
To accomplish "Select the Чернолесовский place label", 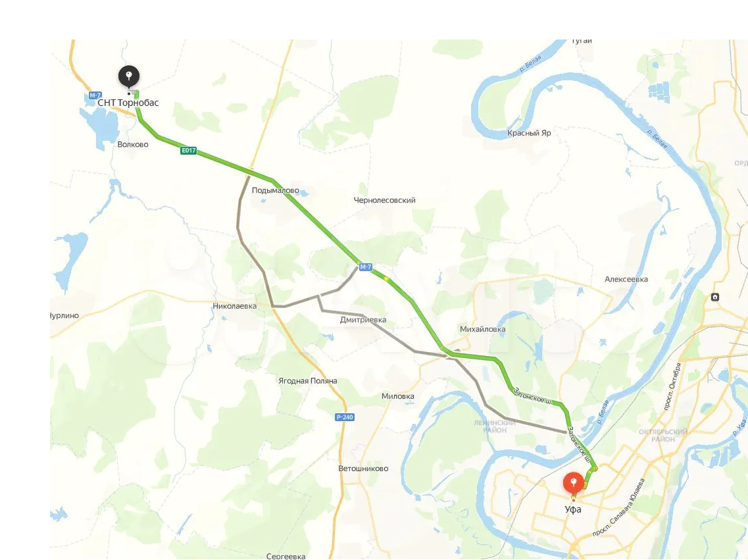I will coord(384,200).
